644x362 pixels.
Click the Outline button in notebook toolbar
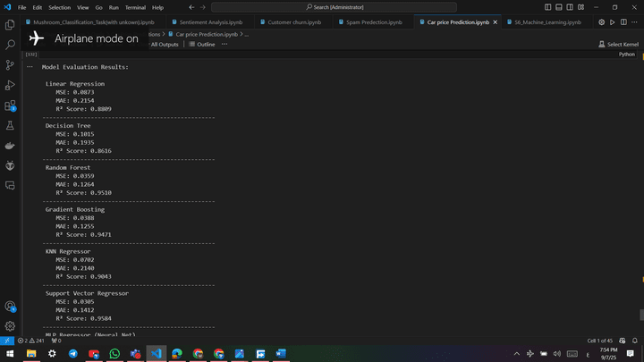[202, 45]
